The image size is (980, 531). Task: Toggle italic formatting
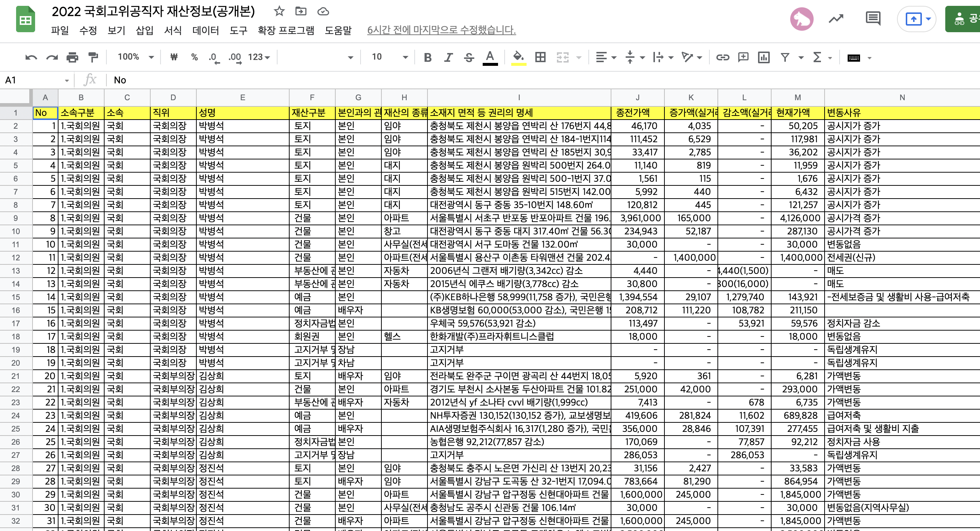click(448, 57)
